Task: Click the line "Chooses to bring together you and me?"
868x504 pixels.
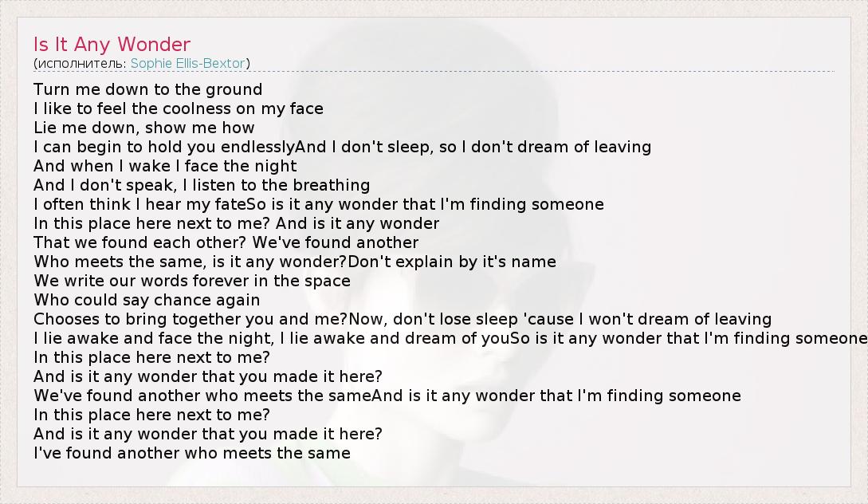Action: tap(190, 319)
